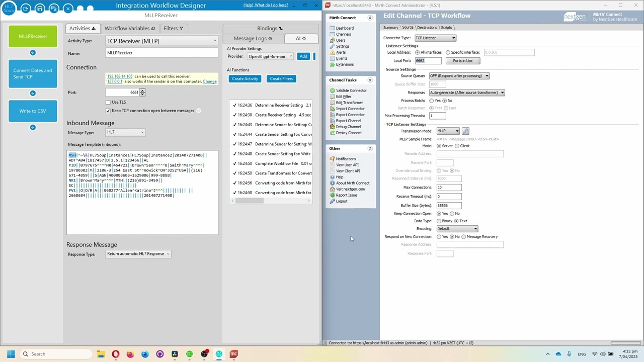Open Channels in the Mirth Connect panel
644x362 pixels.
(344, 34)
